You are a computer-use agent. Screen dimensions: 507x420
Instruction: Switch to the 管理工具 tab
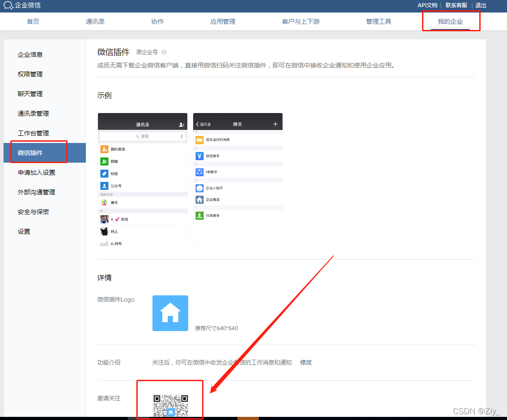point(379,21)
